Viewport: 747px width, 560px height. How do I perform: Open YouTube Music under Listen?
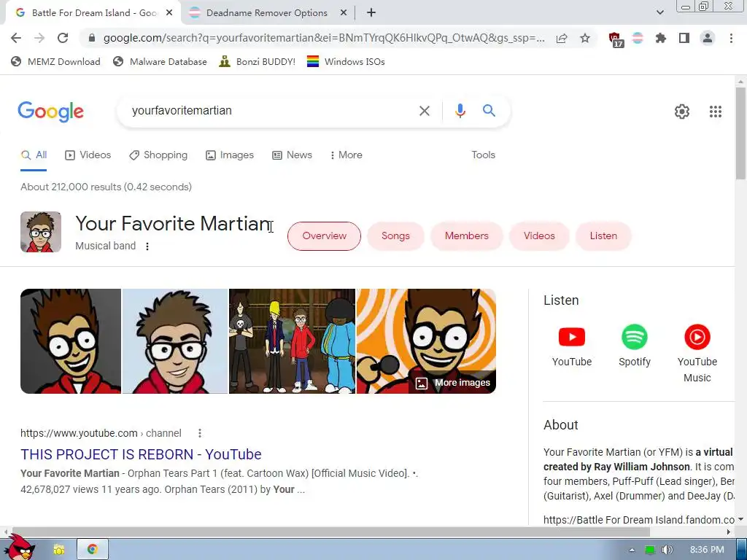[697, 354]
